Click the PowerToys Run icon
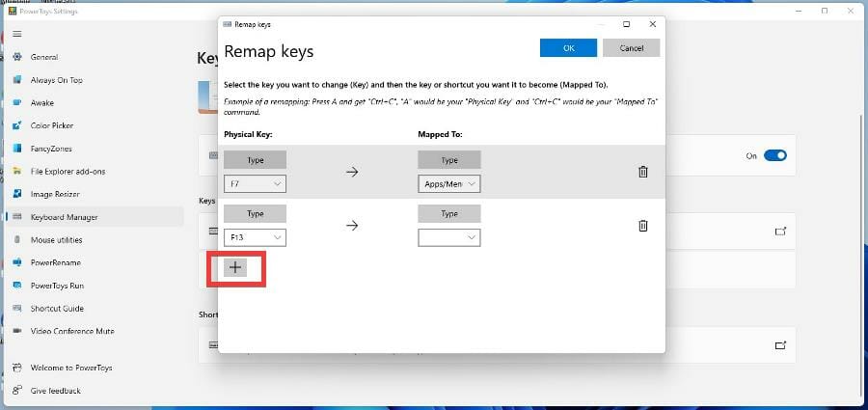868x410 pixels. (17, 286)
